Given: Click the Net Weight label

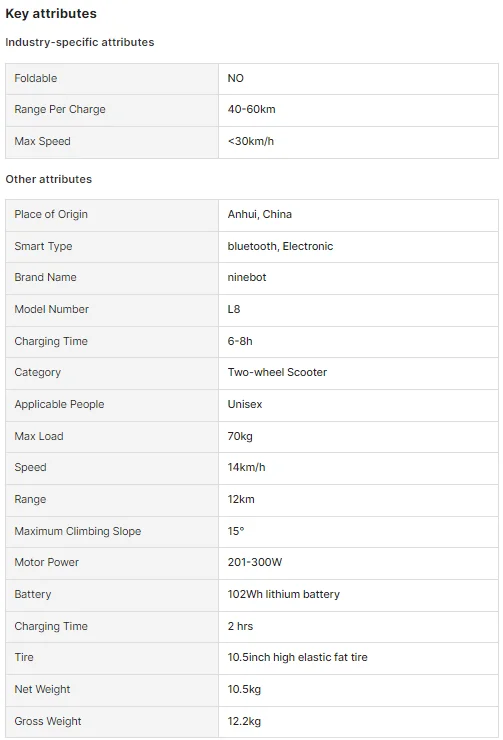Looking at the screenshot, I should (42, 690).
